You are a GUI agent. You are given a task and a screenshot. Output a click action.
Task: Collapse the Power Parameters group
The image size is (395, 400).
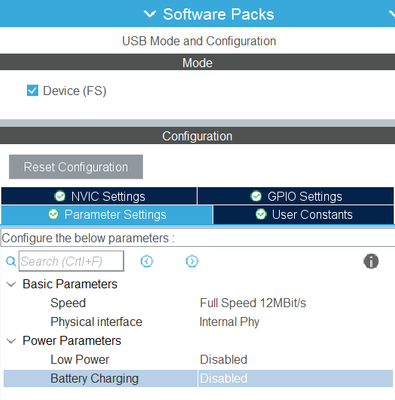coord(11,341)
